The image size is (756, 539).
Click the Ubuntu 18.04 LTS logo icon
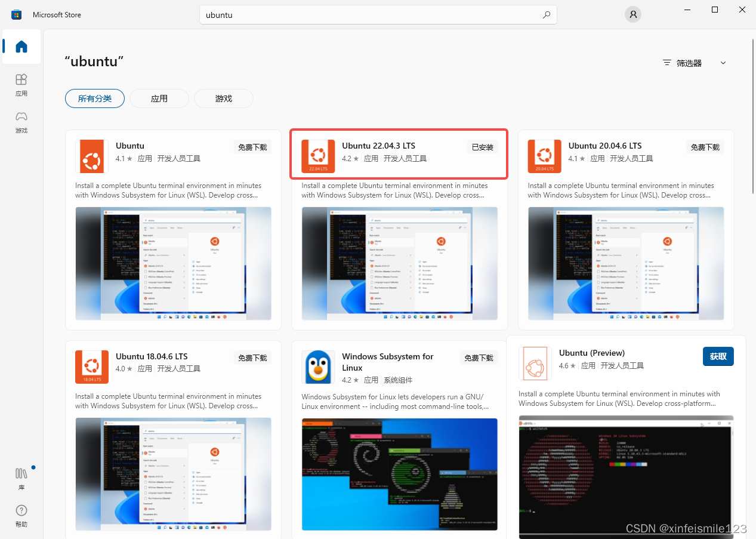click(92, 367)
